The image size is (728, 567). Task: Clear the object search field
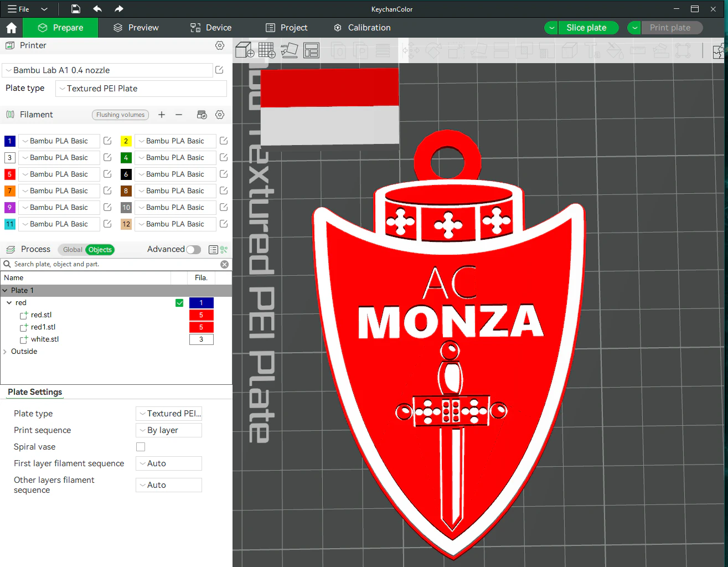click(224, 264)
